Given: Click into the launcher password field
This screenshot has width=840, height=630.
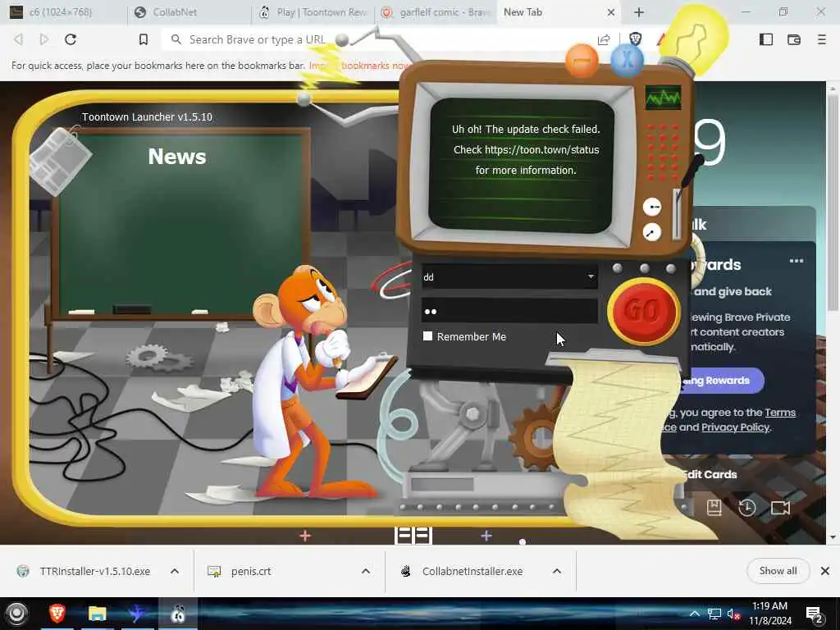Looking at the screenshot, I should coord(509,311).
